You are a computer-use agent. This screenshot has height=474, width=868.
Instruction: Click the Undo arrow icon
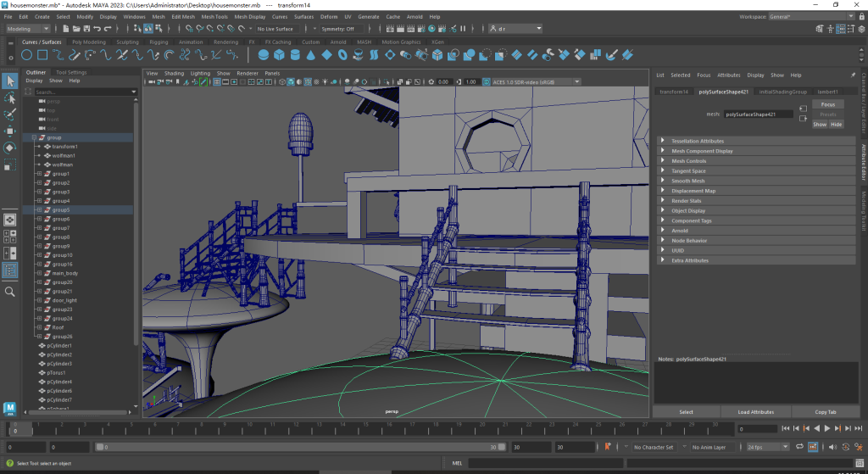97,29
